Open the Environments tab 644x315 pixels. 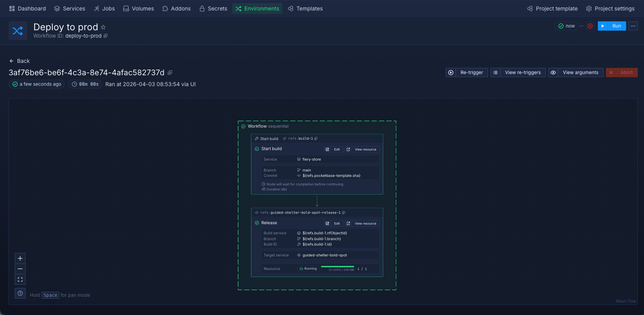(257, 9)
